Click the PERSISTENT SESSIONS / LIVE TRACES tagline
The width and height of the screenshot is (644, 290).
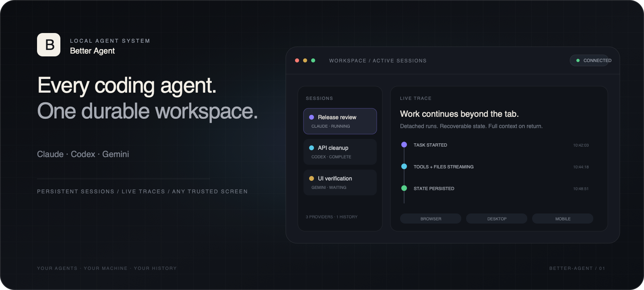pos(142,192)
